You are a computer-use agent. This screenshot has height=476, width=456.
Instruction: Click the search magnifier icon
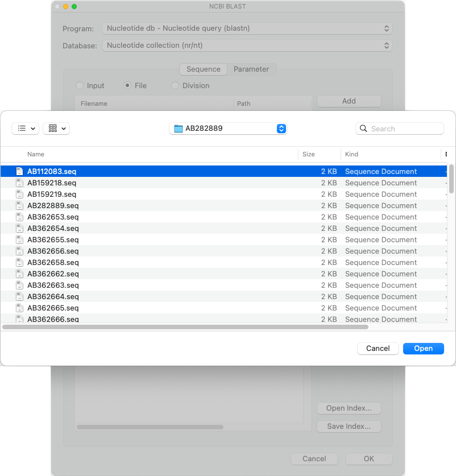[x=363, y=129]
